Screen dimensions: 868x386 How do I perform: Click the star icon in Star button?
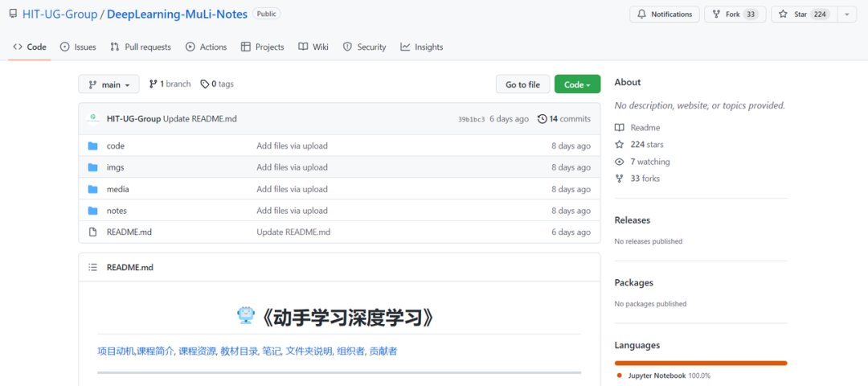783,14
